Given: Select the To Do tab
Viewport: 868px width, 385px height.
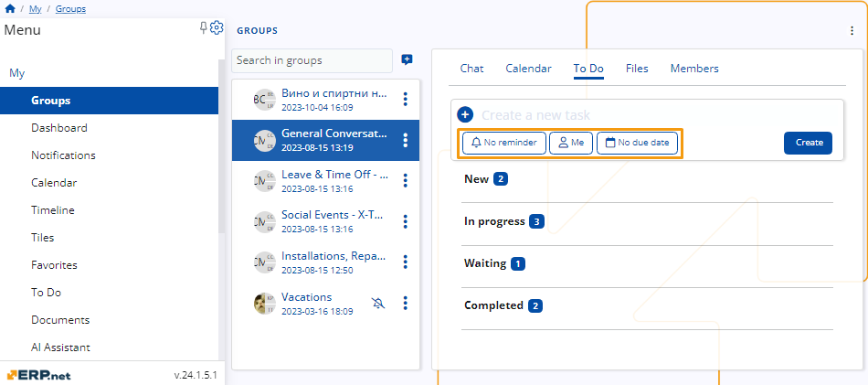Looking at the screenshot, I should 588,69.
